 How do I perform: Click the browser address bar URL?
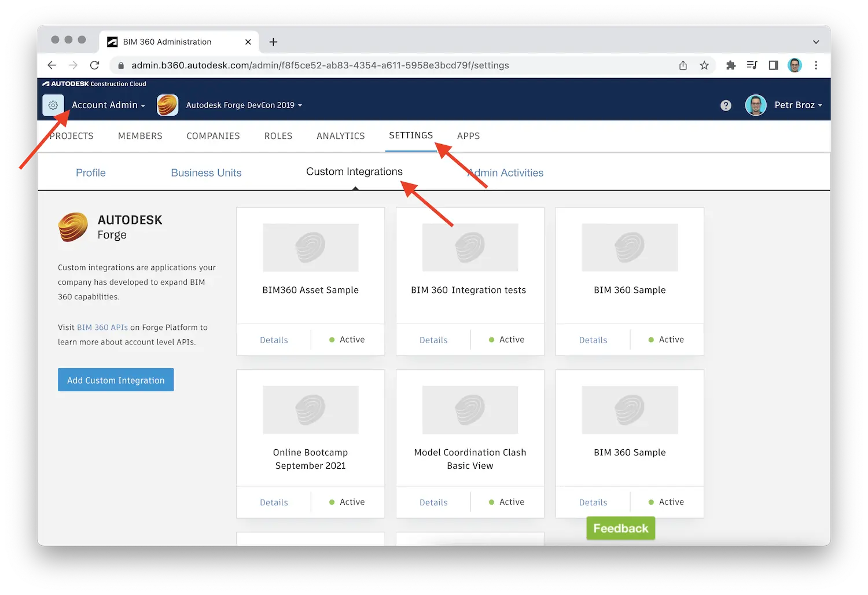coord(320,65)
